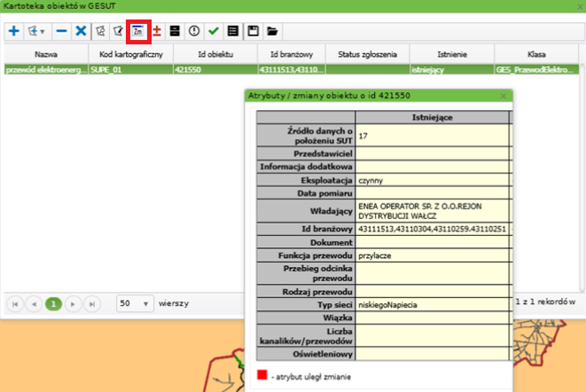
Task: Go to the last page arrow
Action: click(90, 303)
